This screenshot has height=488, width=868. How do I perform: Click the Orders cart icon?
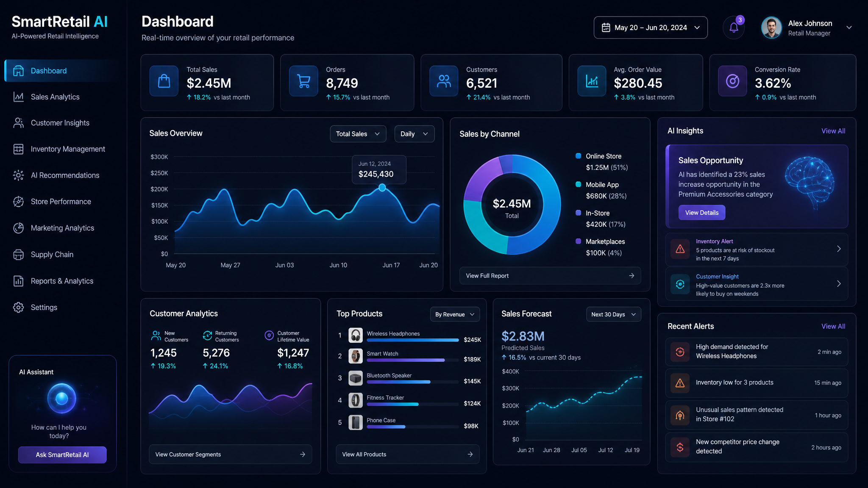coord(303,81)
